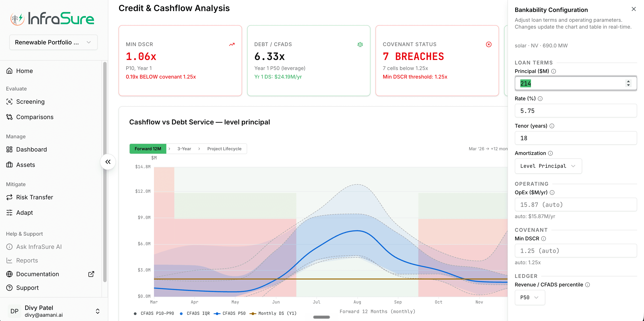The image size is (644, 321).
Task: Click the info icon next to OpEx ($M/yr)
Action: tap(552, 192)
